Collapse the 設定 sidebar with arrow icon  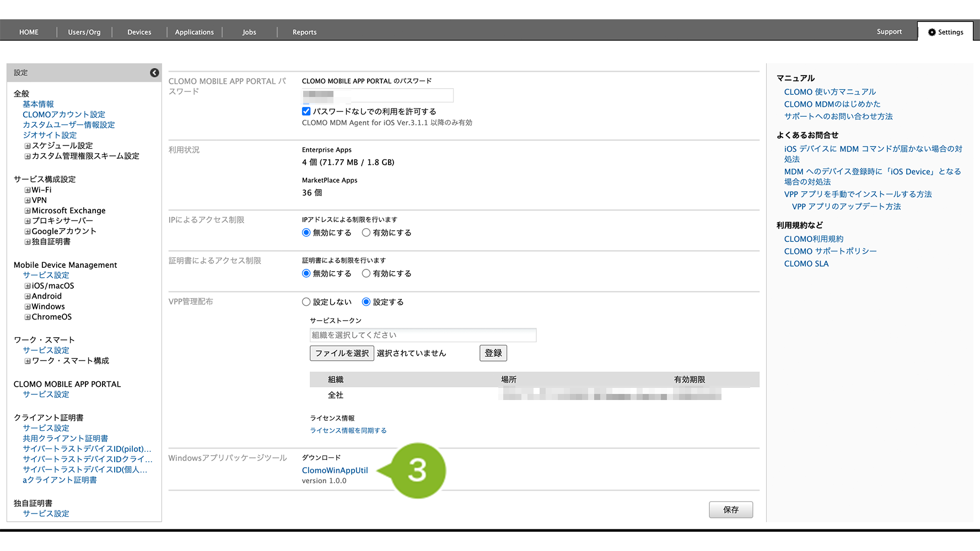(x=154, y=73)
